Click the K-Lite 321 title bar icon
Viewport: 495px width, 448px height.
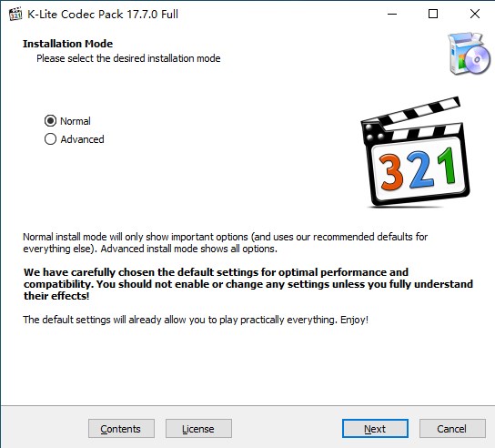(x=15, y=15)
